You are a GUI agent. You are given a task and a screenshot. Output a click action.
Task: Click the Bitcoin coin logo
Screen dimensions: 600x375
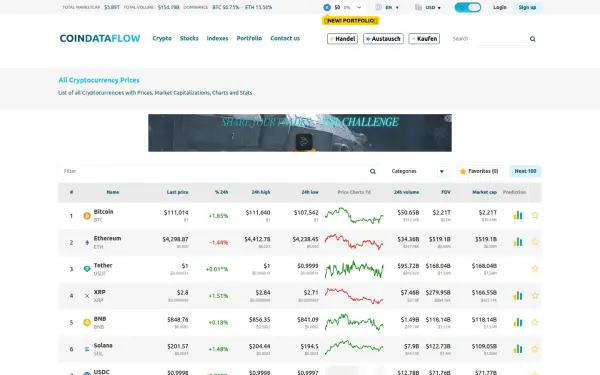coord(87,216)
